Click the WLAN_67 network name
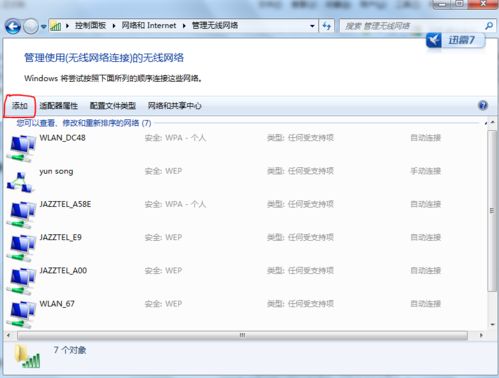The image size is (499, 378). (x=57, y=304)
